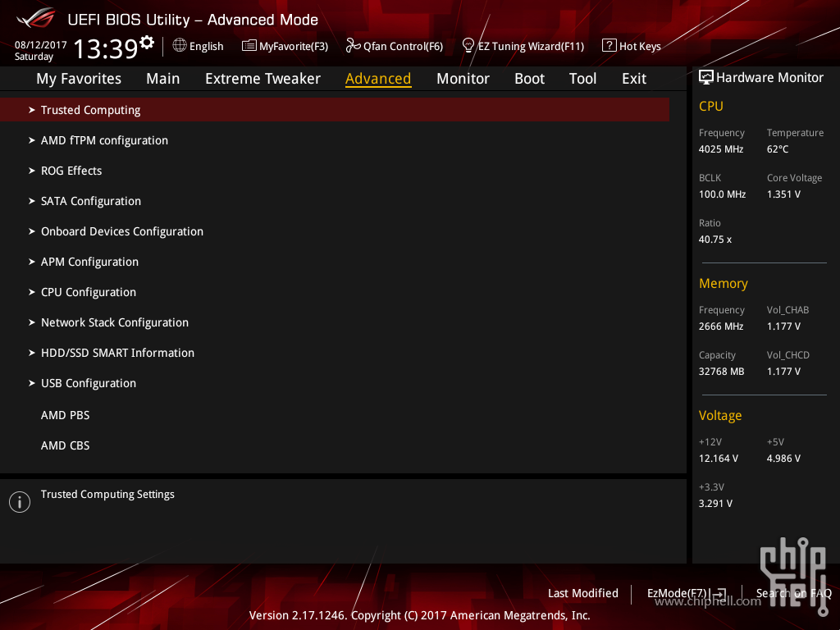Click the info icon beside Trusted Computing Settings
The image size is (840, 630).
(20, 502)
